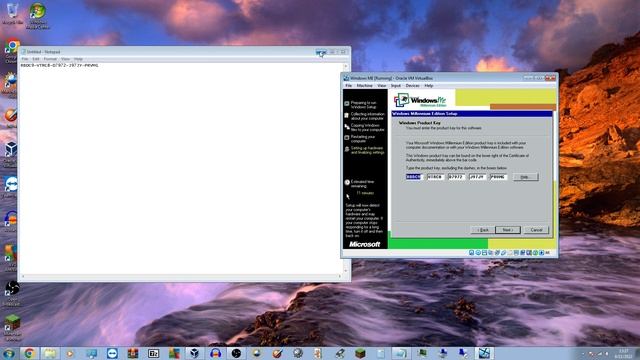This screenshot has height=360, width=640.
Task: Click Next in Windows ME Setup
Action: click(508, 230)
